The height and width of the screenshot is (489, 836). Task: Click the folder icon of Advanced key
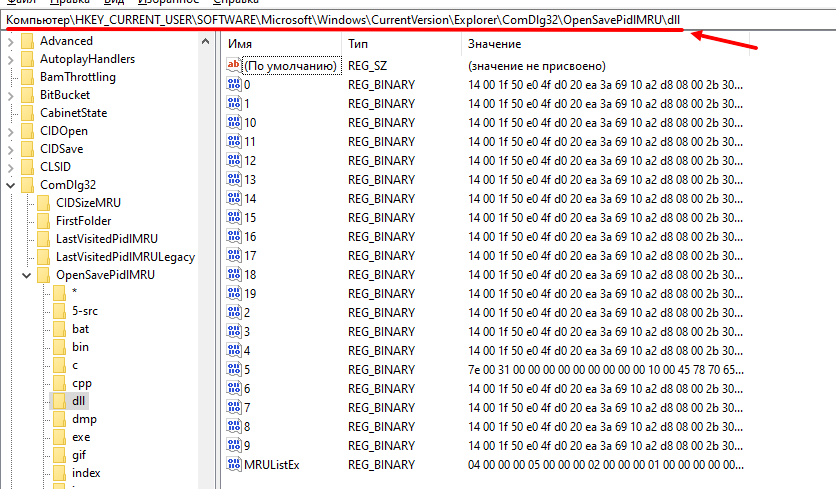[27, 41]
